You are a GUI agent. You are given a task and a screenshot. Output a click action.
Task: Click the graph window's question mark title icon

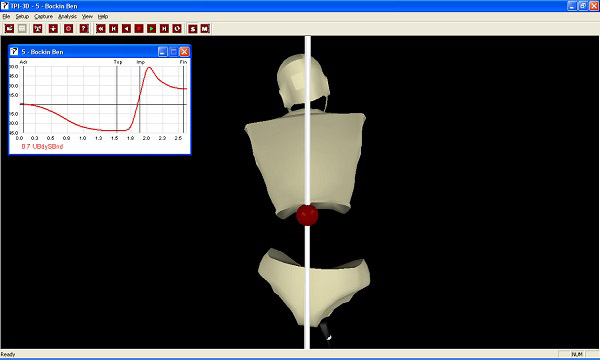pyautogui.click(x=14, y=51)
